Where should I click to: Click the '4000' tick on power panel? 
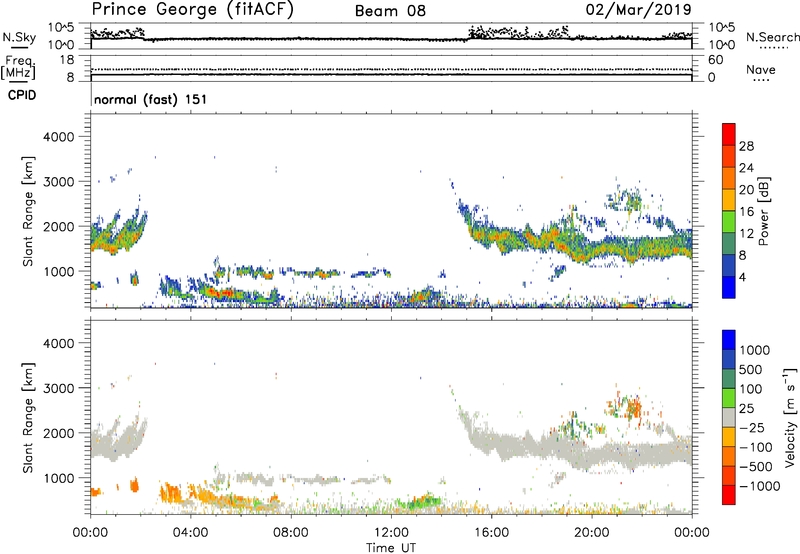pos(58,137)
